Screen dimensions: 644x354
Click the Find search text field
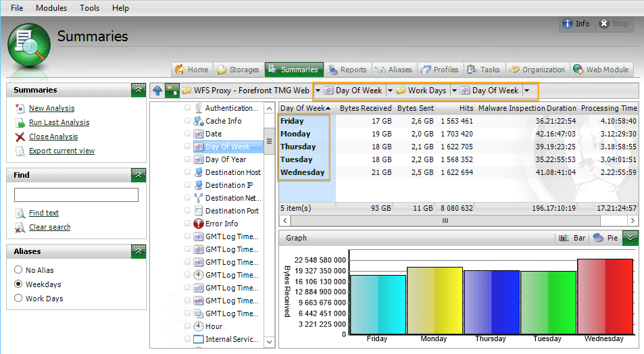click(76, 195)
